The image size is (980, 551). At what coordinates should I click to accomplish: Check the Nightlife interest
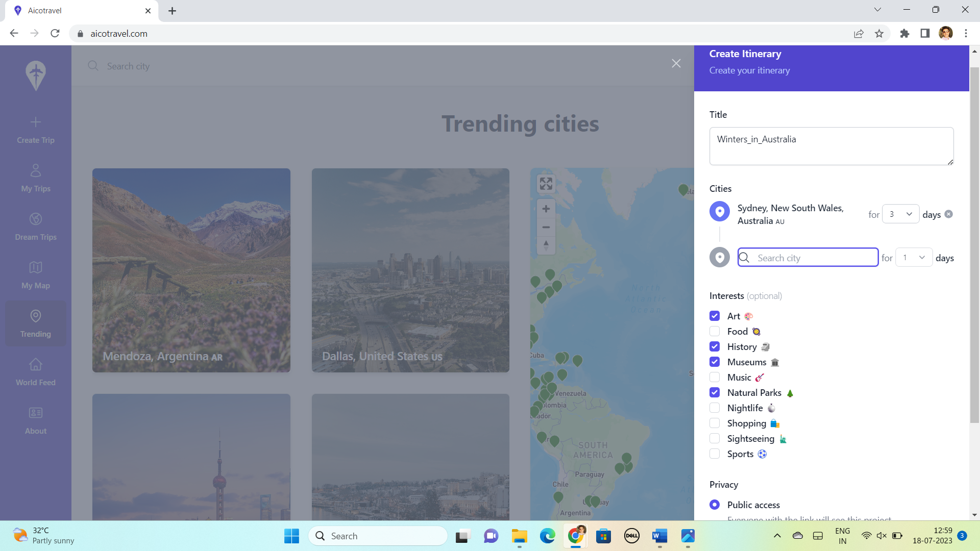(x=715, y=408)
